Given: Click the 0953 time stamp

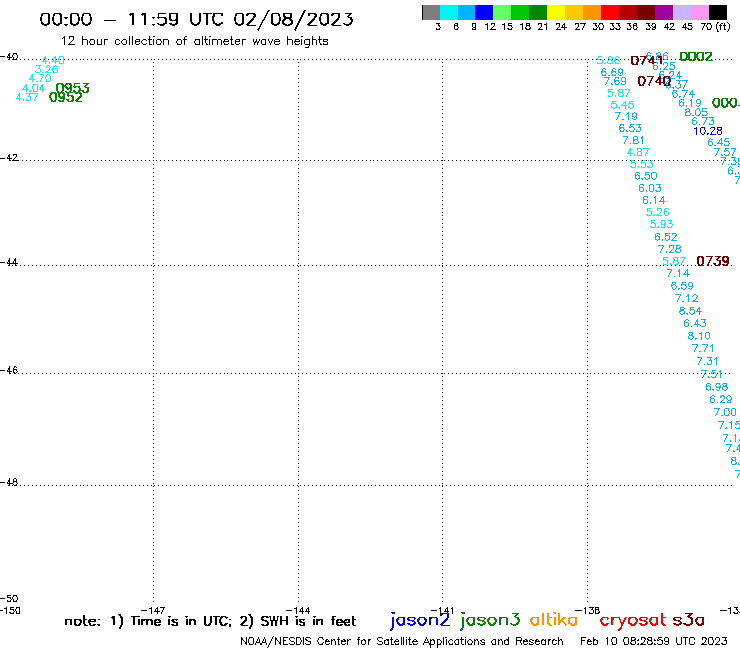Looking at the screenshot, I should point(72,88).
